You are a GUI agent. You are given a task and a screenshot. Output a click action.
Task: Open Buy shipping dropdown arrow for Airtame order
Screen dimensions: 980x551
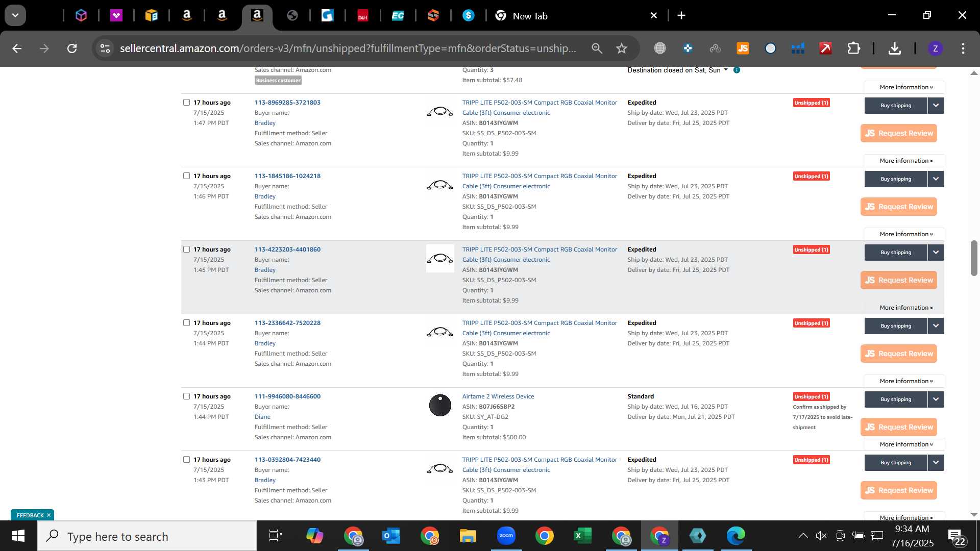coord(936,399)
